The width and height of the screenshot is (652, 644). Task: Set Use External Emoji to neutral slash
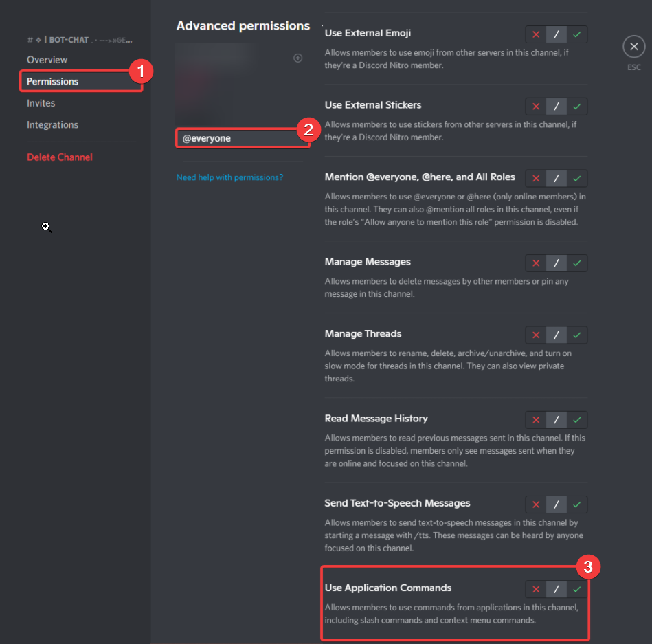557,34
